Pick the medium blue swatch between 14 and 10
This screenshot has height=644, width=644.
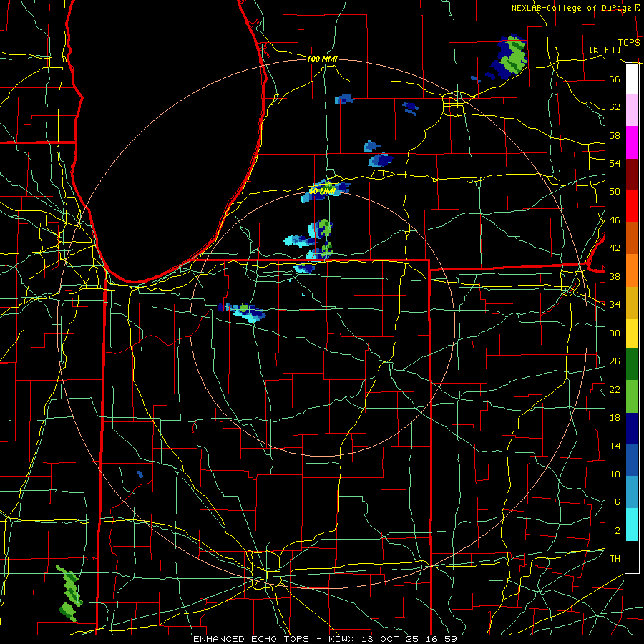pyautogui.click(x=632, y=461)
